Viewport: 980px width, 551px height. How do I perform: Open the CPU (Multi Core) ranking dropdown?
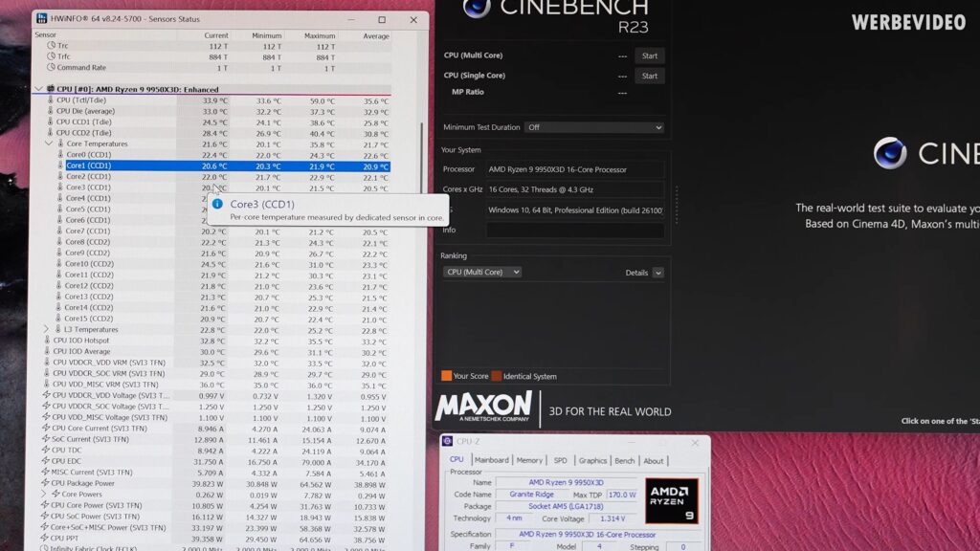pos(482,272)
